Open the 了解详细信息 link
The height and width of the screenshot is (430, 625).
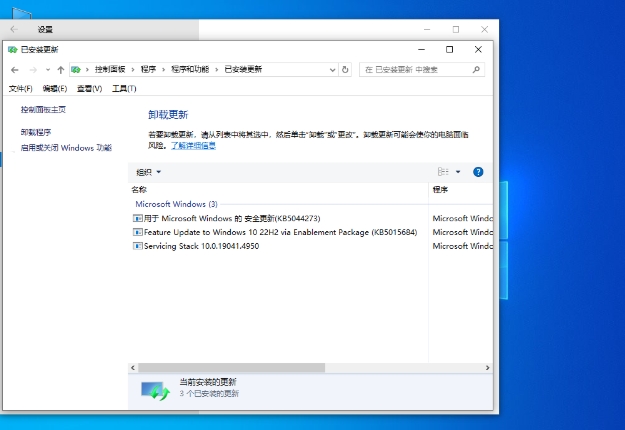pos(193,145)
